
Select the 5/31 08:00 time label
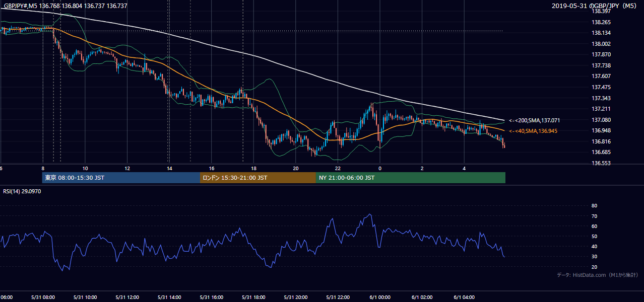(43, 297)
